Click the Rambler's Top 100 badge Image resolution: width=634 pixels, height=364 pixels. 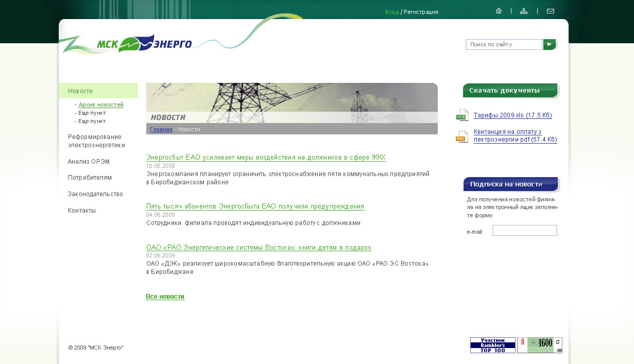(x=493, y=345)
